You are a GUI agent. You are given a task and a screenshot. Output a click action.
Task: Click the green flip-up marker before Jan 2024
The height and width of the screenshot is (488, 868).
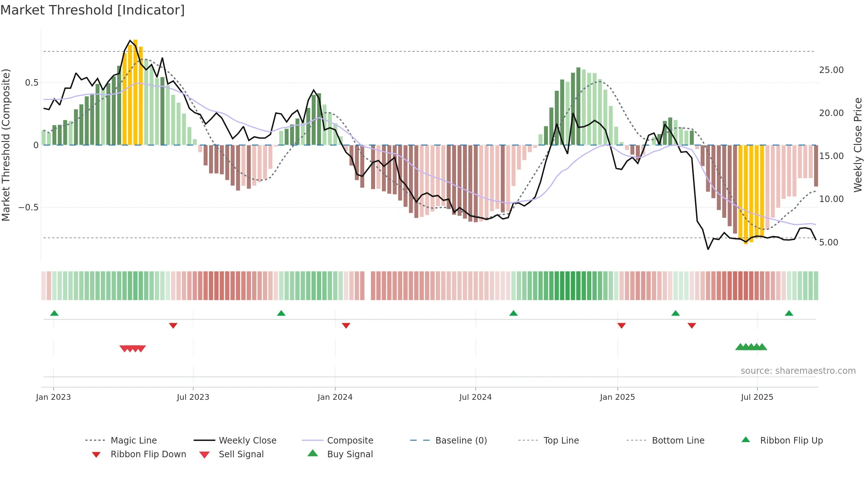click(281, 313)
